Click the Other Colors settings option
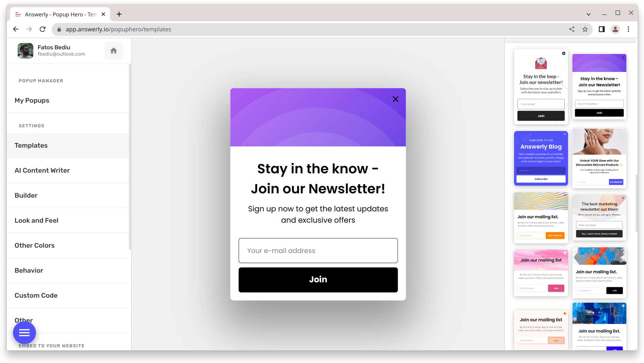This screenshot has width=644, height=363. (x=35, y=245)
